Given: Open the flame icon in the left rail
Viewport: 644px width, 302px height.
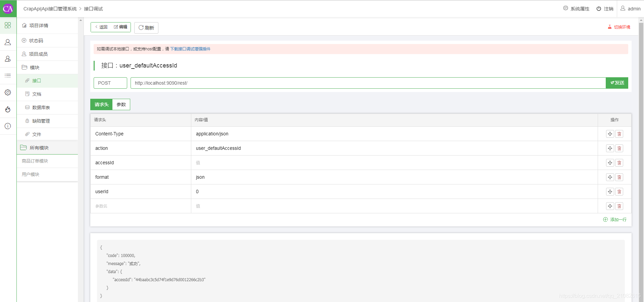Looking at the screenshot, I should pos(8,109).
